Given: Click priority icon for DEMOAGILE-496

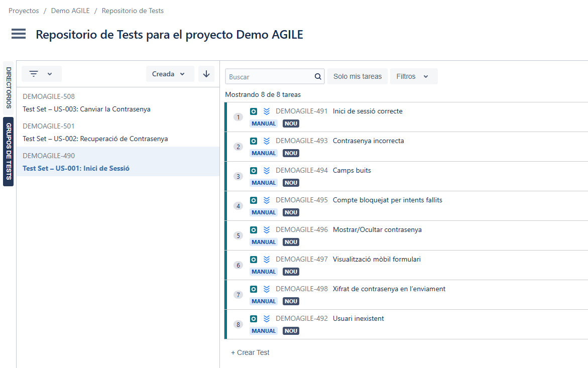Looking at the screenshot, I should 267,230.
